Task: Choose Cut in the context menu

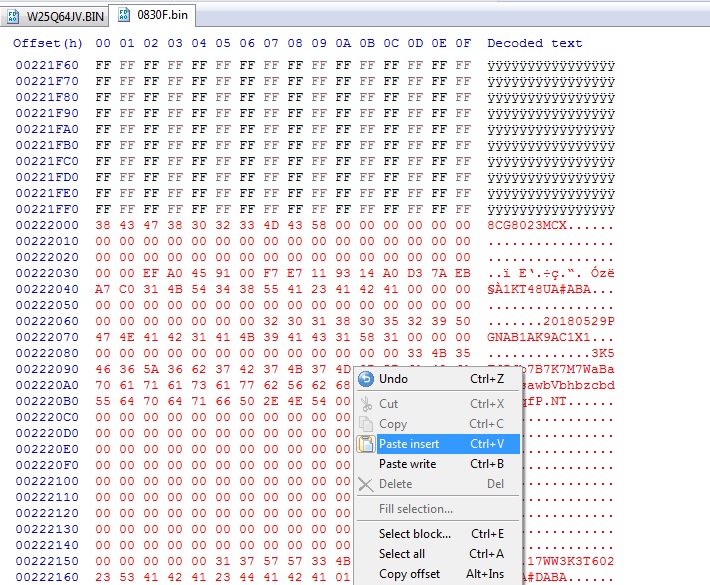Action: 437,403
